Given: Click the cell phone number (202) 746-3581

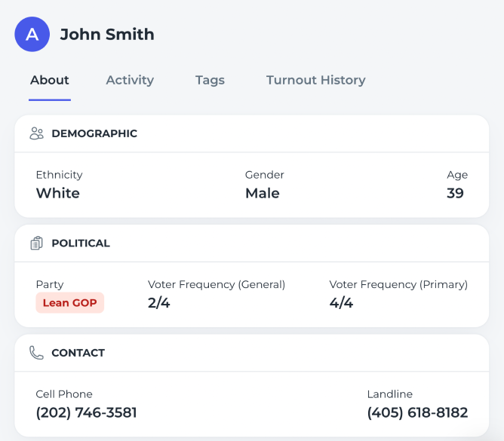Looking at the screenshot, I should point(86,413).
